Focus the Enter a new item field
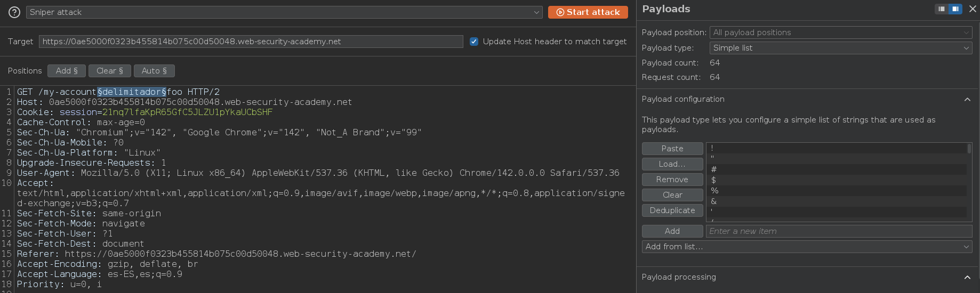This screenshot has width=980, height=293. 838,231
